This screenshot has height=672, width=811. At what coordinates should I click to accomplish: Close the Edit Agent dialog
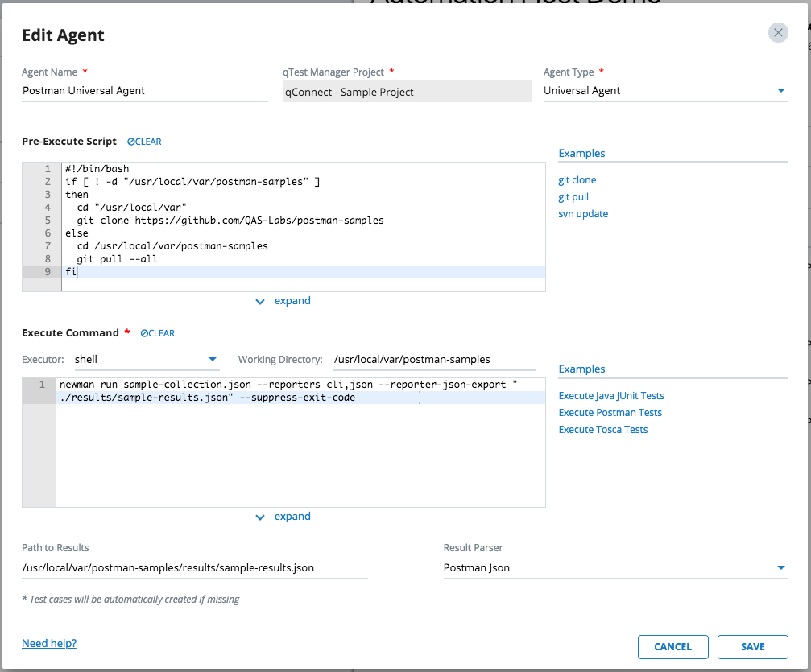coord(777,32)
